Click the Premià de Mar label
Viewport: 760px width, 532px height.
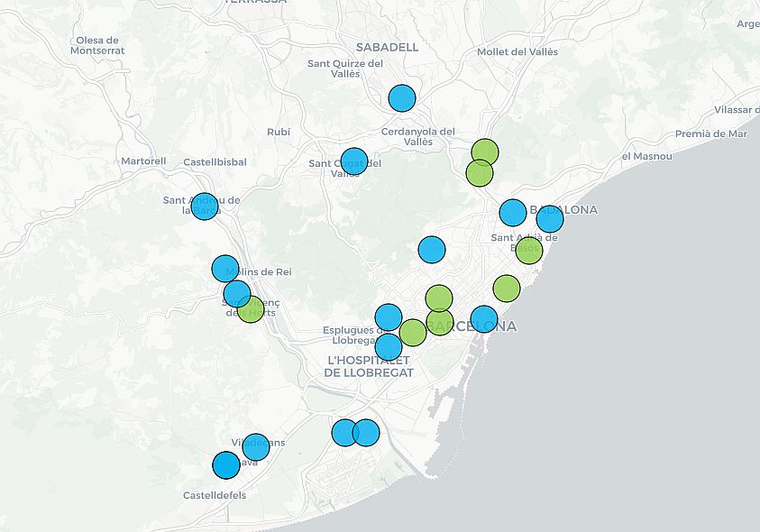[711, 133]
